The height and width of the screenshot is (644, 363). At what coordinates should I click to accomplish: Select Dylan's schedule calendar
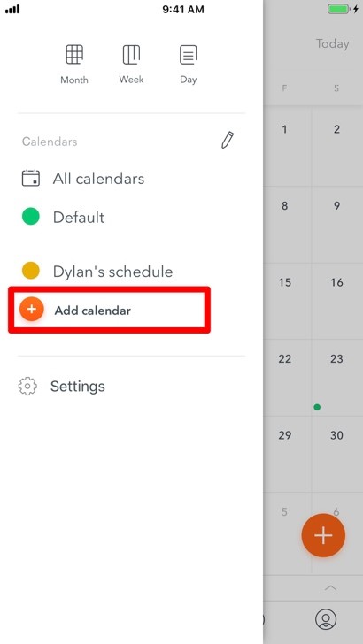coord(112,272)
